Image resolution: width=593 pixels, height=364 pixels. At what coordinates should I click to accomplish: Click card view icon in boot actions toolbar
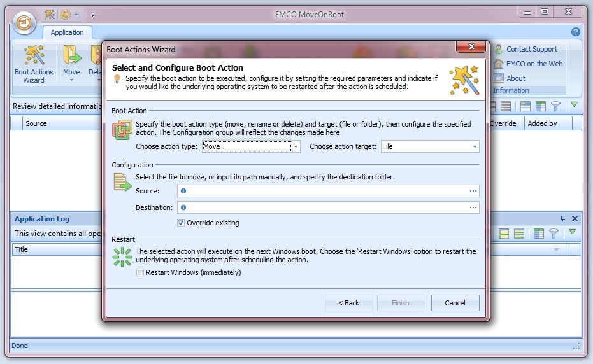[525, 106]
